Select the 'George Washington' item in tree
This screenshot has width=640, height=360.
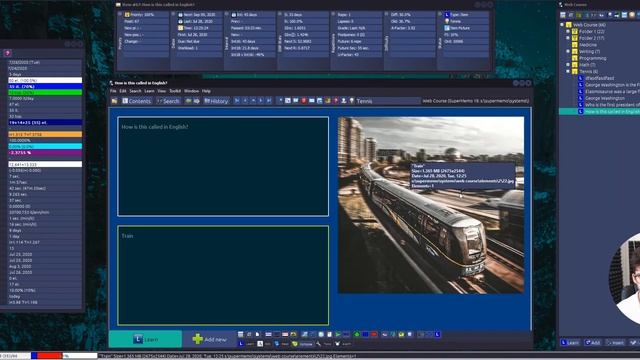click(604, 98)
